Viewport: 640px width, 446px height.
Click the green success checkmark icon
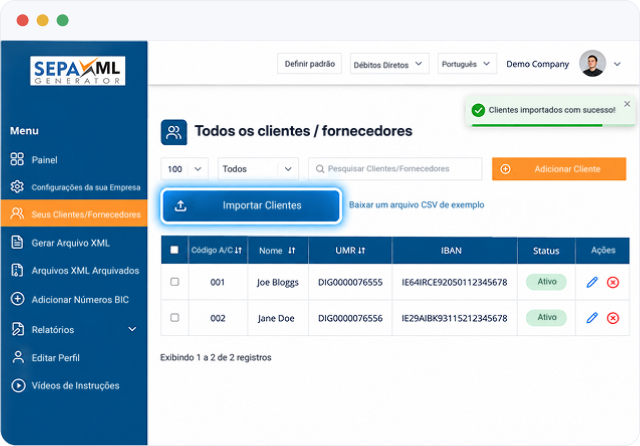pos(478,110)
